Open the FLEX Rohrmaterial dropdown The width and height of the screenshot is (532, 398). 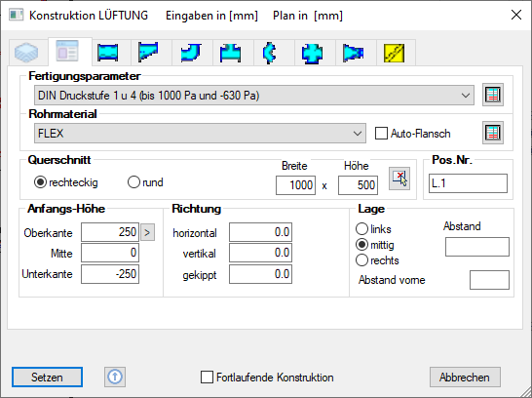pos(200,133)
